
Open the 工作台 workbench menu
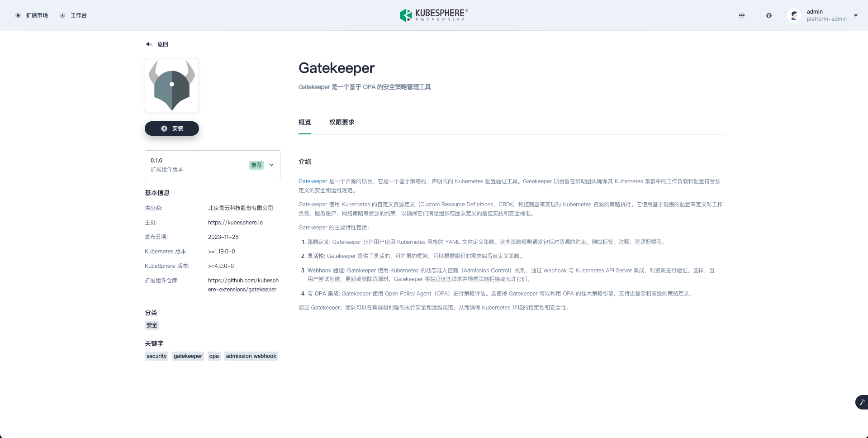pos(73,15)
